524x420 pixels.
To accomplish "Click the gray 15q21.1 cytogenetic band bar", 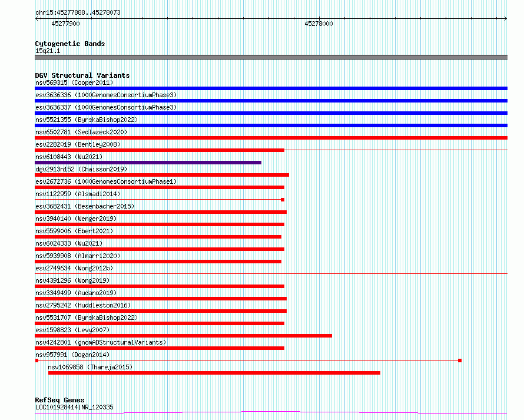I will [x=271, y=57].
